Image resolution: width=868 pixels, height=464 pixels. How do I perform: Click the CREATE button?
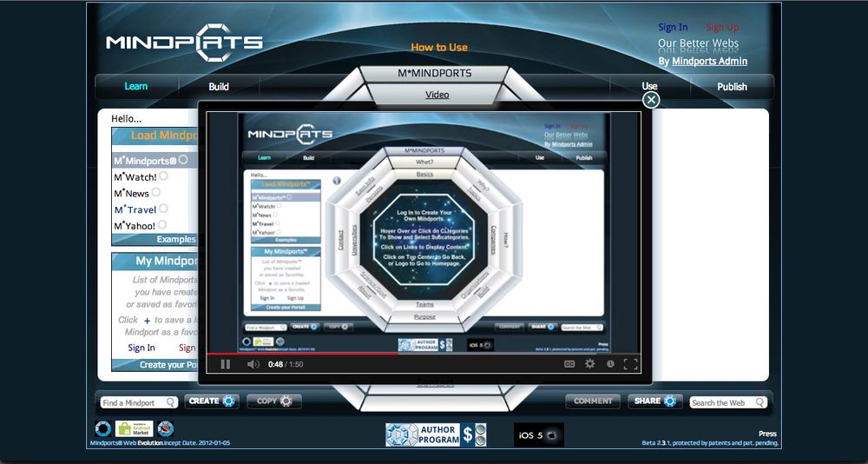[212, 401]
